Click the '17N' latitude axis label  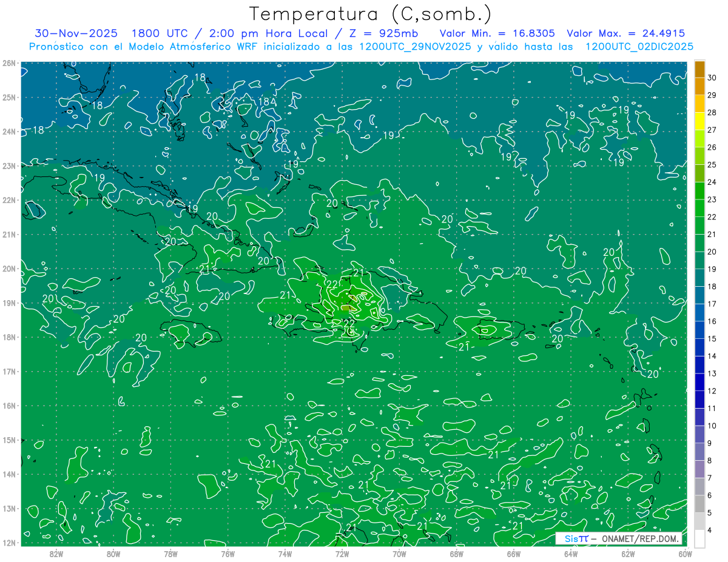coord(8,371)
